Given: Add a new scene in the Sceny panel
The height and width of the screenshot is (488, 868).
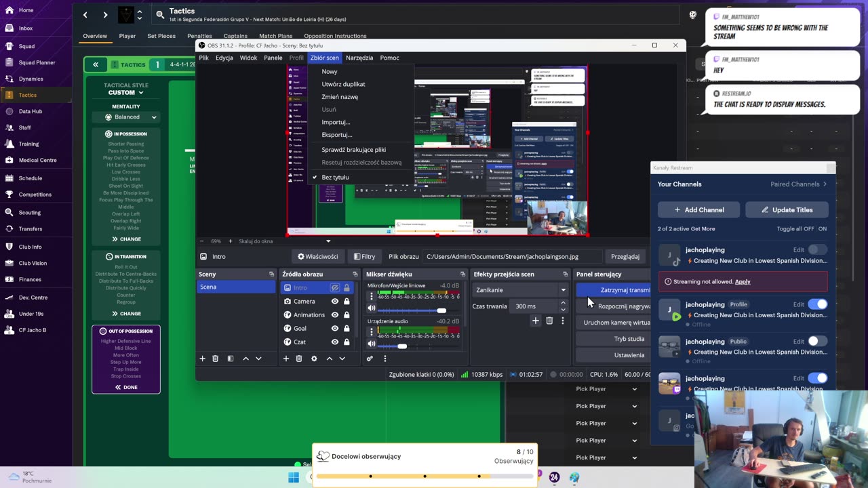Looking at the screenshot, I should pos(202,359).
